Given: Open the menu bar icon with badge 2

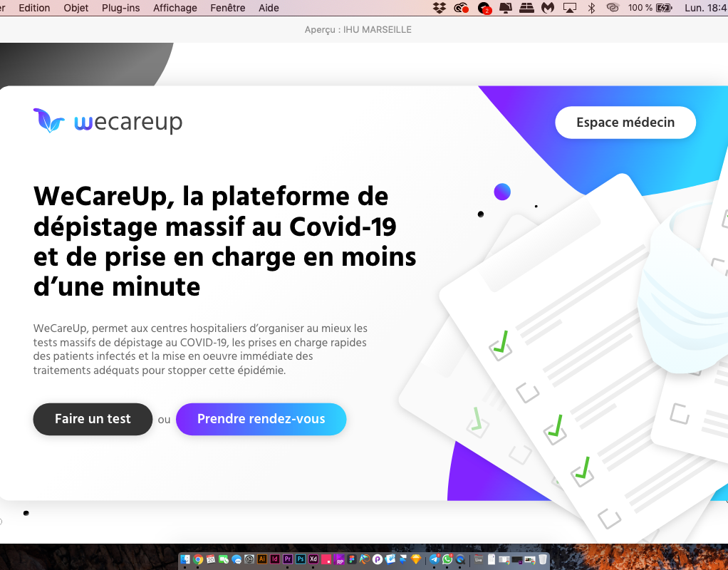Looking at the screenshot, I should point(484,8).
